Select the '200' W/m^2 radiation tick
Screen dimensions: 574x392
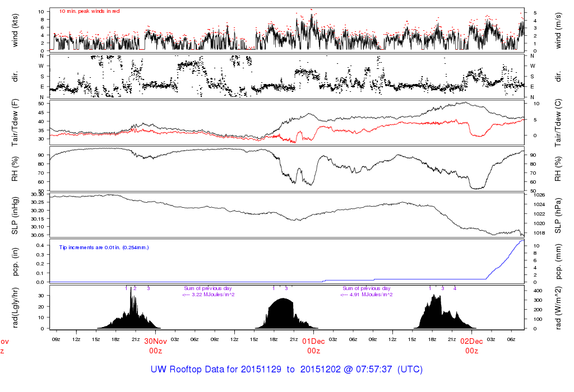(538, 310)
